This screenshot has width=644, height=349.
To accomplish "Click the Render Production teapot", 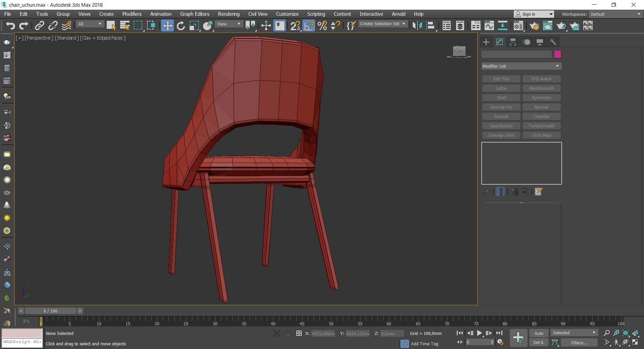I will pyautogui.click(x=561, y=25).
